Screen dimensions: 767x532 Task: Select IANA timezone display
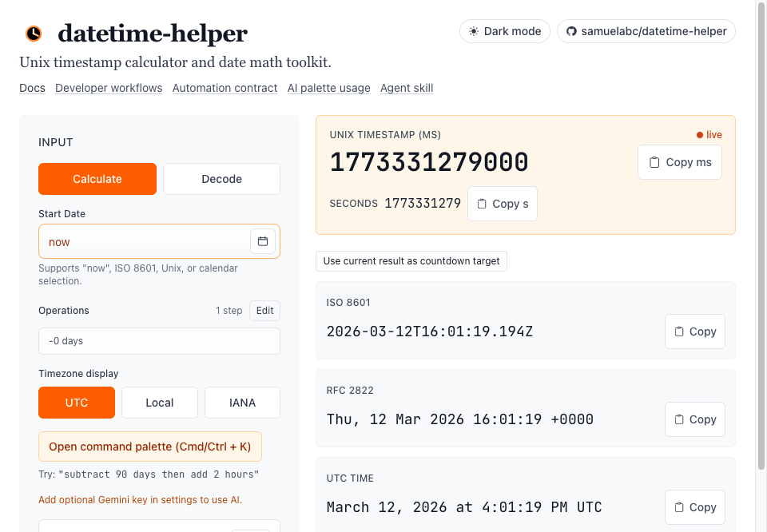click(242, 403)
